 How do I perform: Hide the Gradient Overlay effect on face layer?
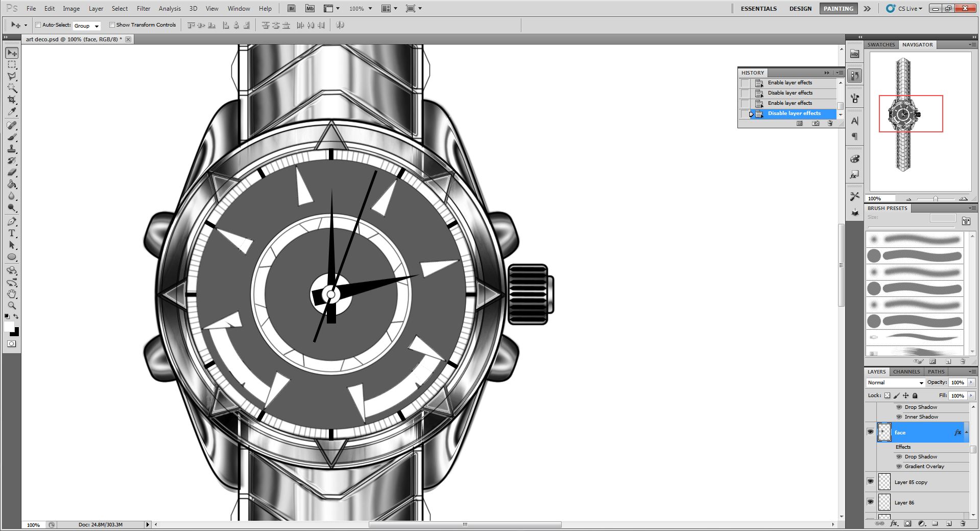899,467
